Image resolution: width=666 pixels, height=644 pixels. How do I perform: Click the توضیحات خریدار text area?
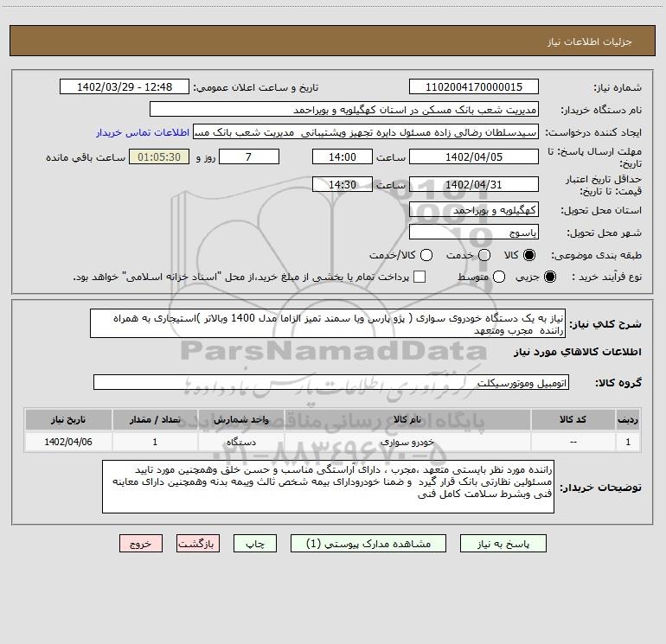[x=329, y=487]
